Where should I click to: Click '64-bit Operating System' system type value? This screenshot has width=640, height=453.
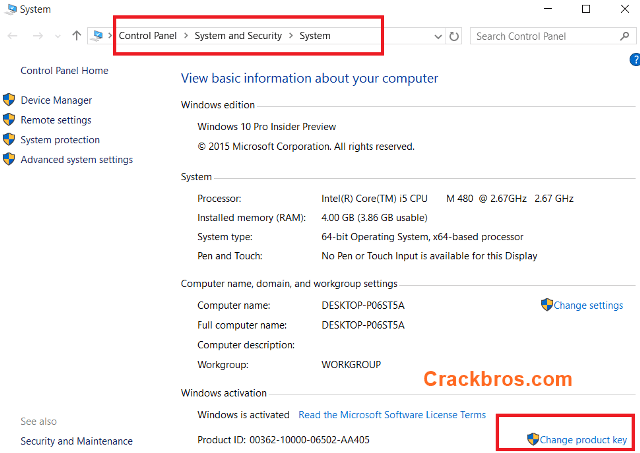pos(422,237)
